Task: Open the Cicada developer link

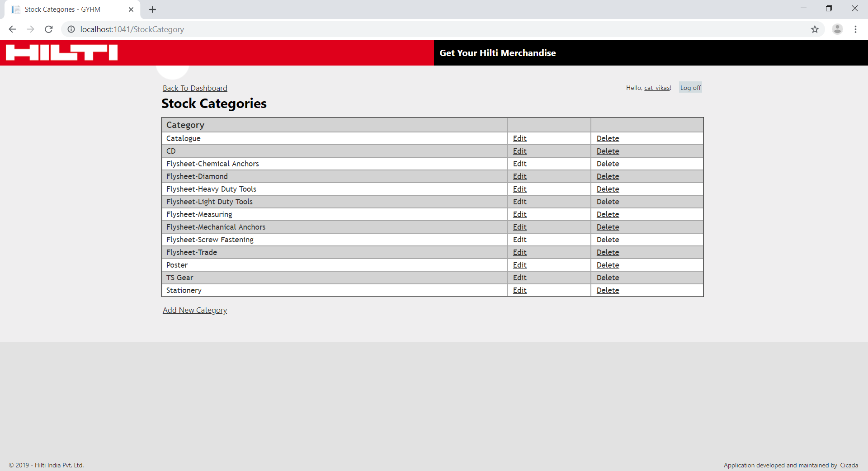Action: tap(849, 465)
